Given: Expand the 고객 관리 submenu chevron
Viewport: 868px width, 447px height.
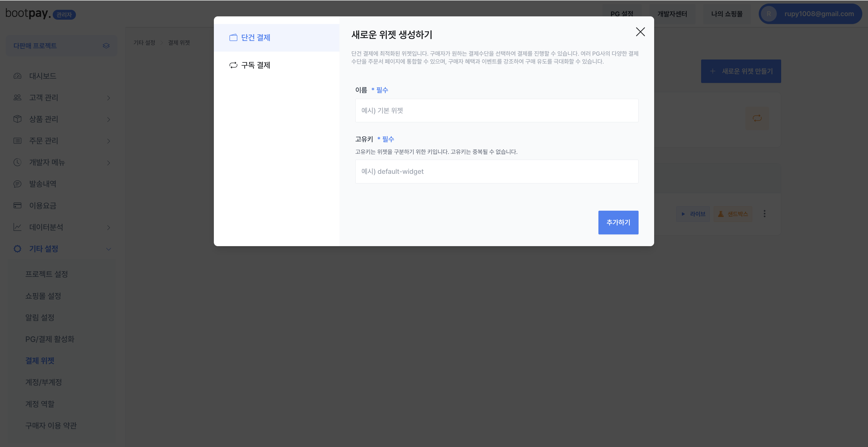Looking at the screenshot, I should 108,98.
